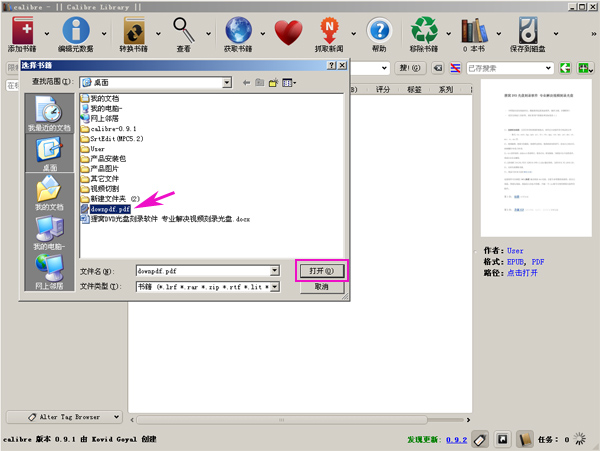Click the back arrow in file dialog
Screen dimensions: 600x451
click(246, 82)
